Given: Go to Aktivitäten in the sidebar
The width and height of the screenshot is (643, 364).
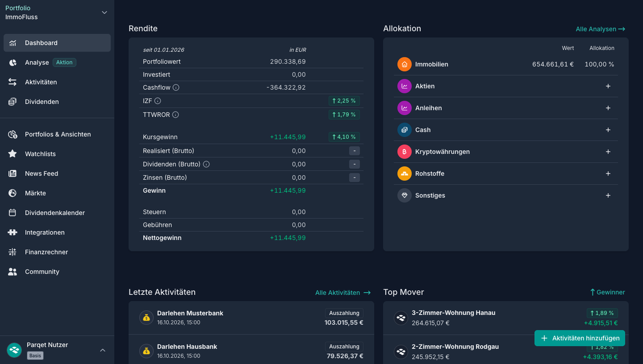Looking at the screenshot, I should click(57, 82).
